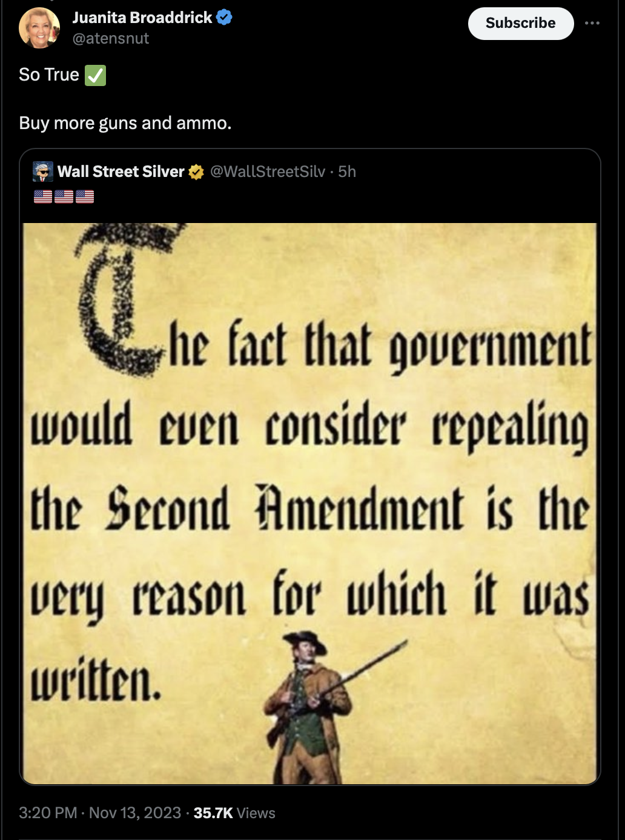Click the first American flag emoji

pos(42,196)
